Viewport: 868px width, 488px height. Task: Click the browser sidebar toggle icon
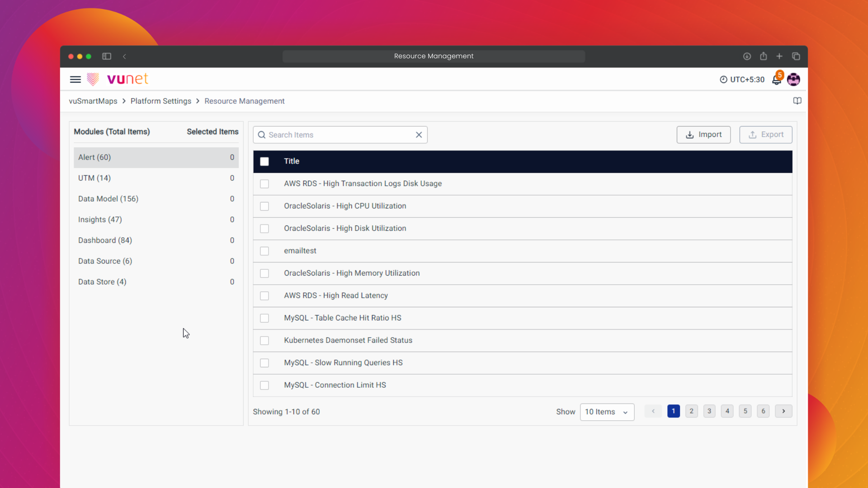coord(107,56)
